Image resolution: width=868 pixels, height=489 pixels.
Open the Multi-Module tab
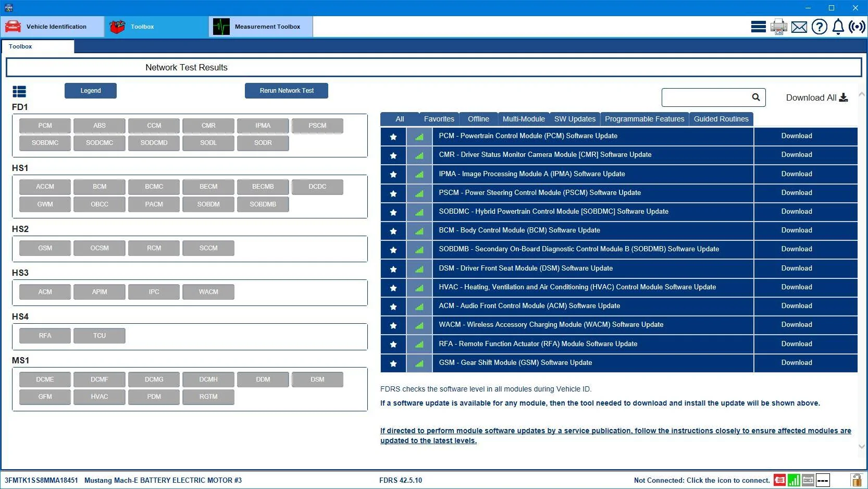524,119
